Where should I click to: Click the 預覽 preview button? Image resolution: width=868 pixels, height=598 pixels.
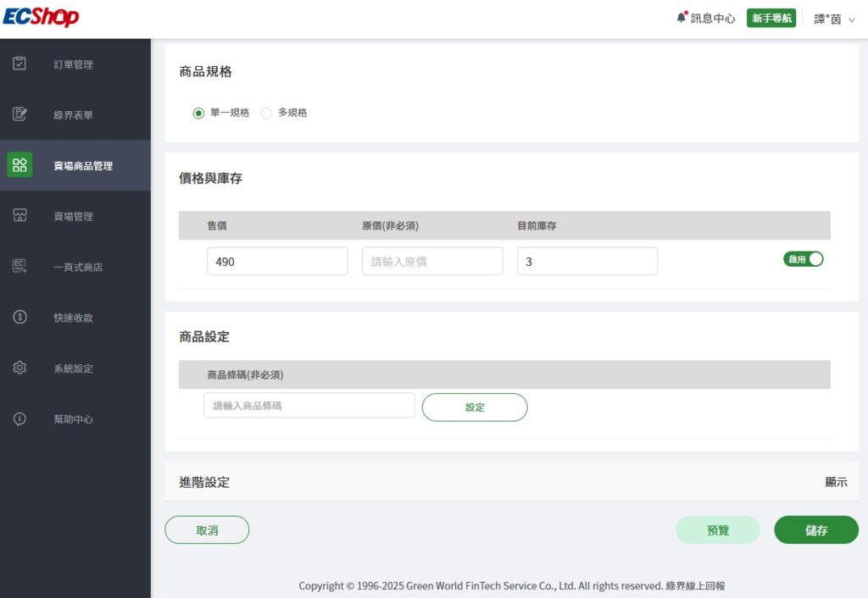click(x=717, y=530)
